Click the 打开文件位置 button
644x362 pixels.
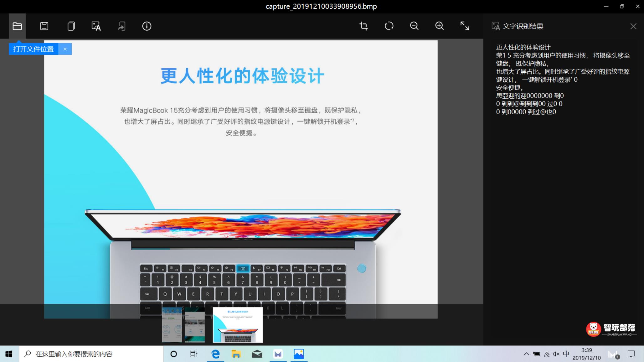point(33,49)
